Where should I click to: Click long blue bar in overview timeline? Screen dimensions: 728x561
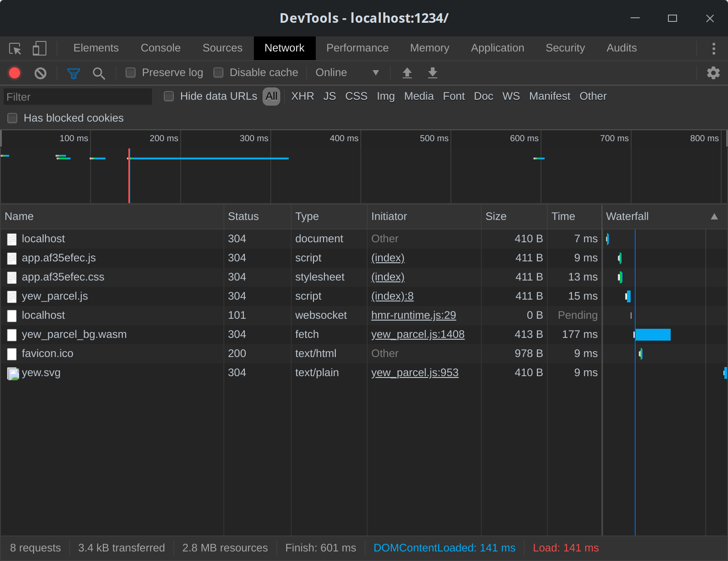[x=209, y=158]
